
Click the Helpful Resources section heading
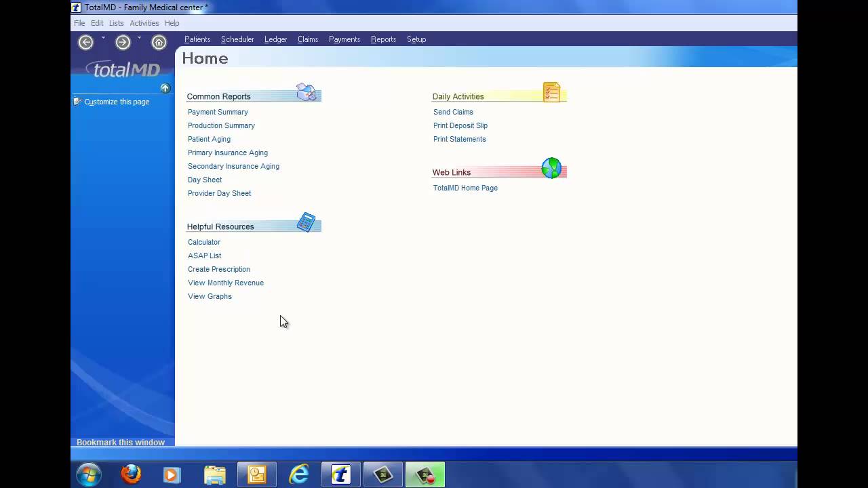point(220,226)
